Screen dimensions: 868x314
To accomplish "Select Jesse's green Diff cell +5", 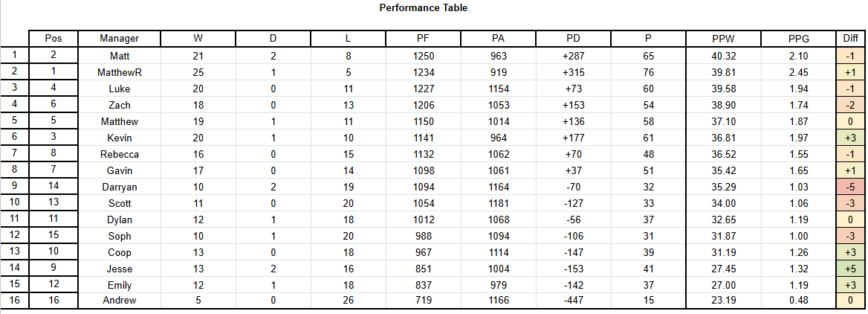I will (851, 269).
